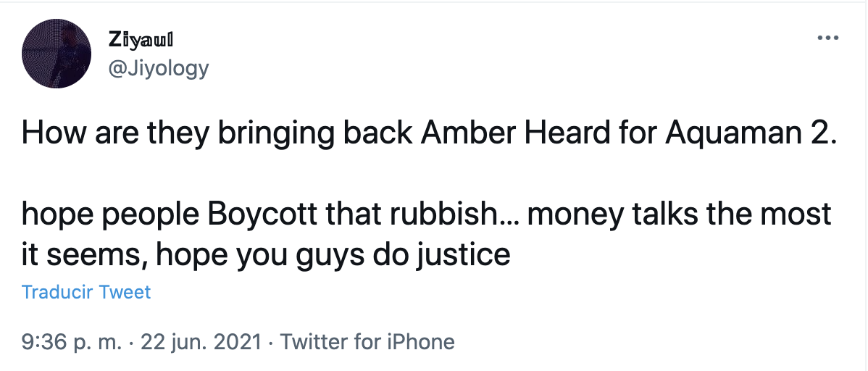This screenshot has width=868, height=371.
Task: Click Ziyaul's profile avatar picture
Action: click(x=56, y=55)
